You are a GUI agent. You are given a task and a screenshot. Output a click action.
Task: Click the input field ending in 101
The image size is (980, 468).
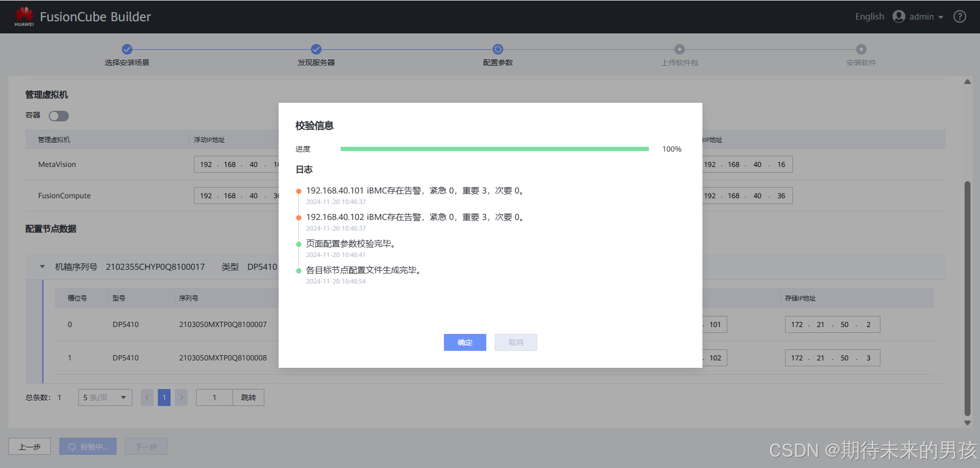pos(715,324)
